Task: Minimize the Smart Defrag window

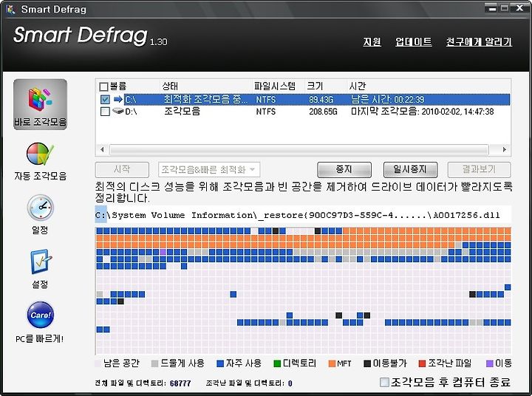Action: pyautogui.click(x=491, y=8)
